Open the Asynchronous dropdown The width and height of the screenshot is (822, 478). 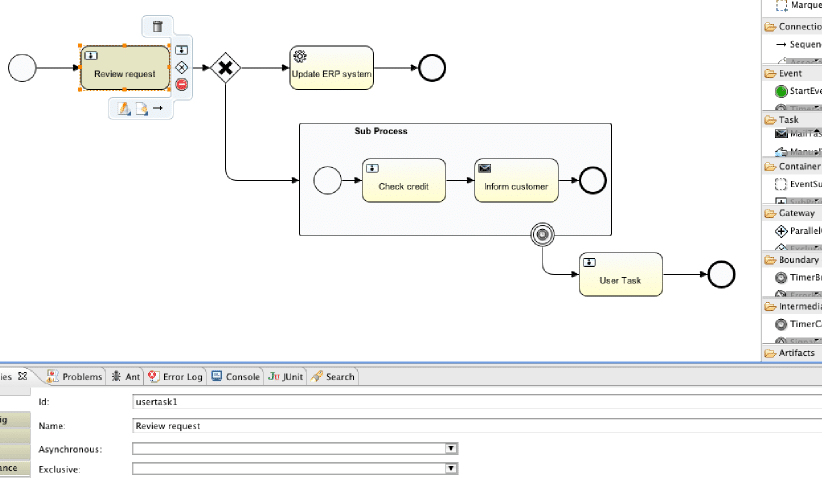pyautogui.click(x=451, y=448)
